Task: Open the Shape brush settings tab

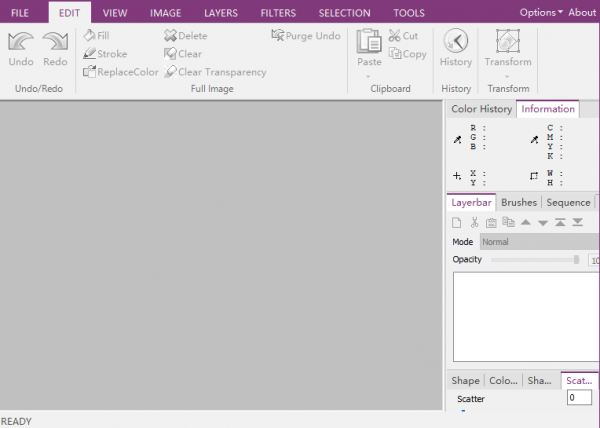Action: (x=465, y=381)
